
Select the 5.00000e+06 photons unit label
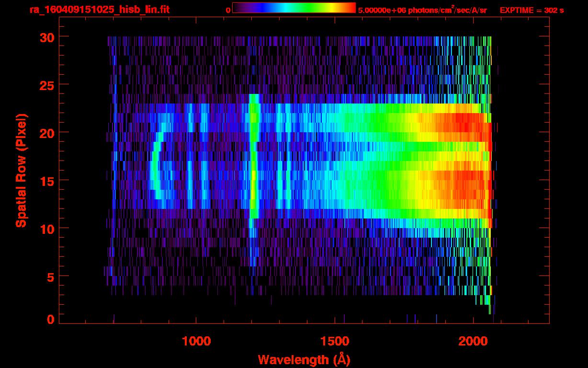[x=422, y=10]
